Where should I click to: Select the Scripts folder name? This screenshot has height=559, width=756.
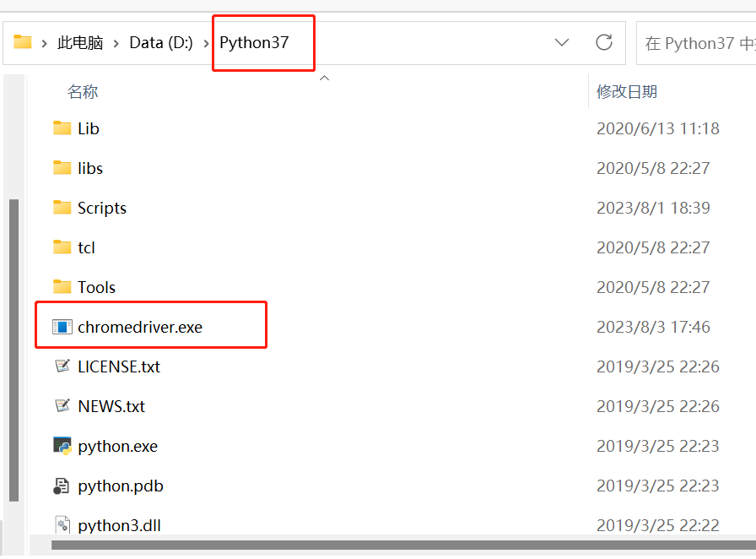(102, 208)
